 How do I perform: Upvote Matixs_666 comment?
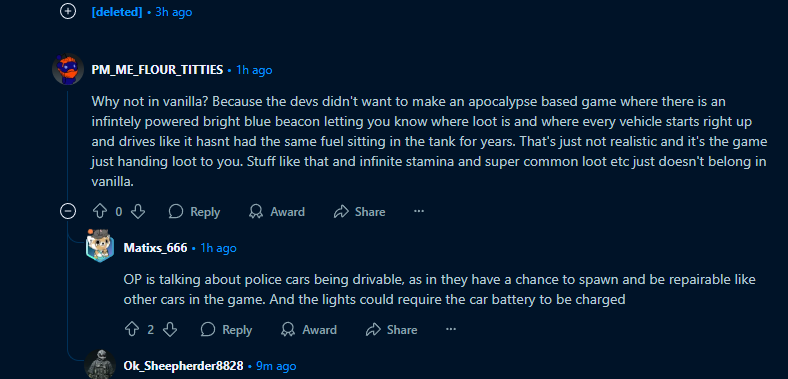(x=132, y=330)
